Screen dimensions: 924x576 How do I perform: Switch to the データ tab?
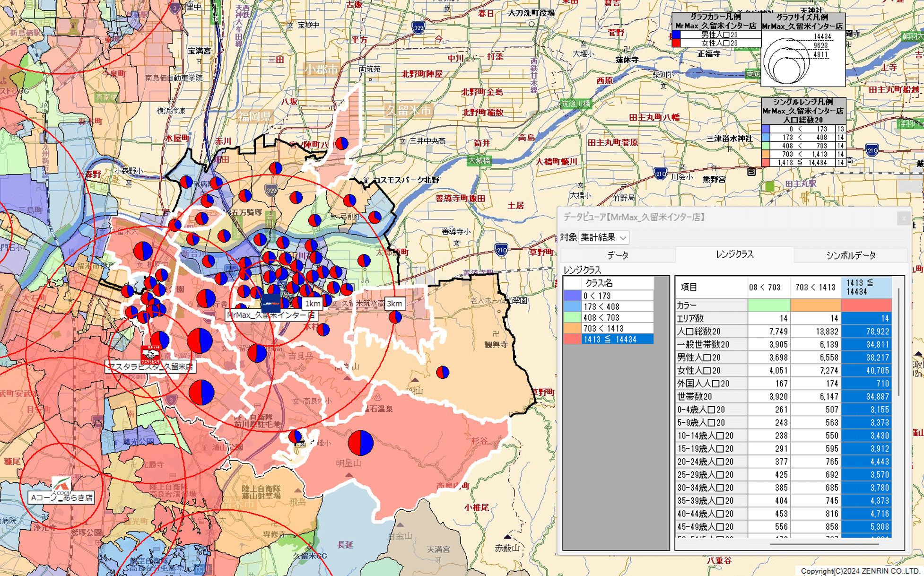tap(618, 255)
